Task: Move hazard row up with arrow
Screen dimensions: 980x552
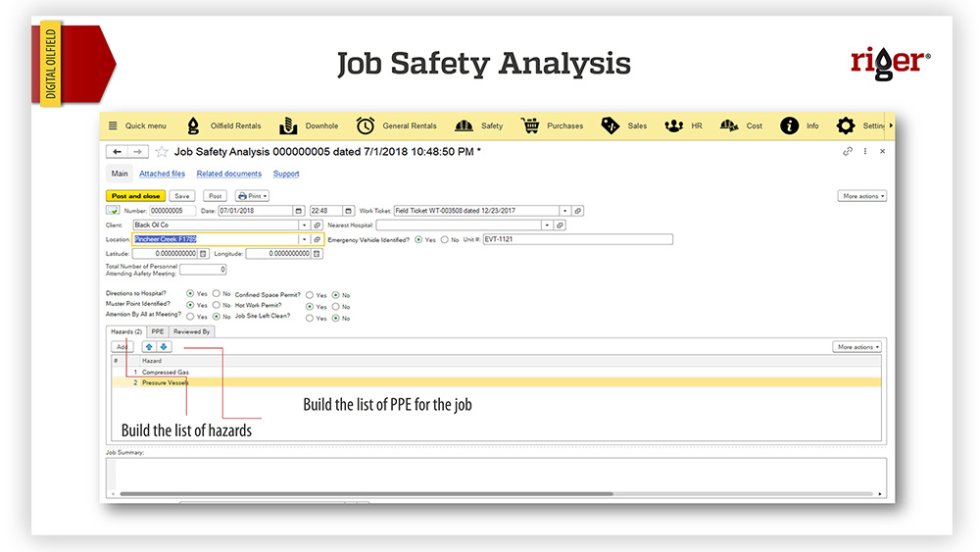Action: (150, 347)
